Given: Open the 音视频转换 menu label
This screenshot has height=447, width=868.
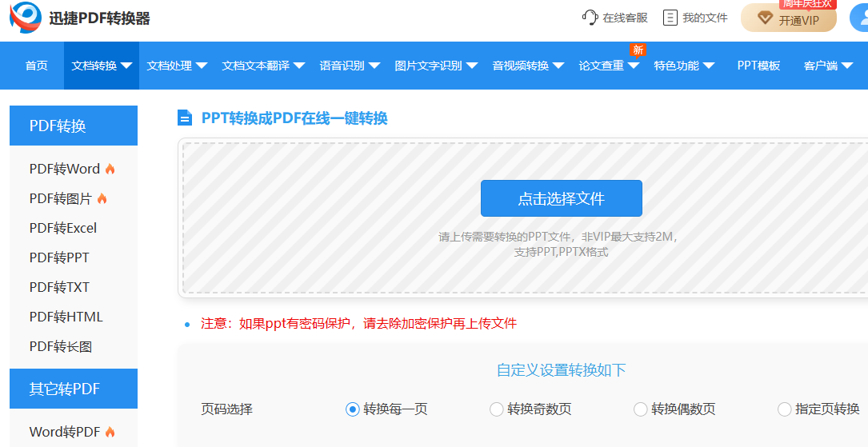Looking at the screenshot, I should 520,66.
